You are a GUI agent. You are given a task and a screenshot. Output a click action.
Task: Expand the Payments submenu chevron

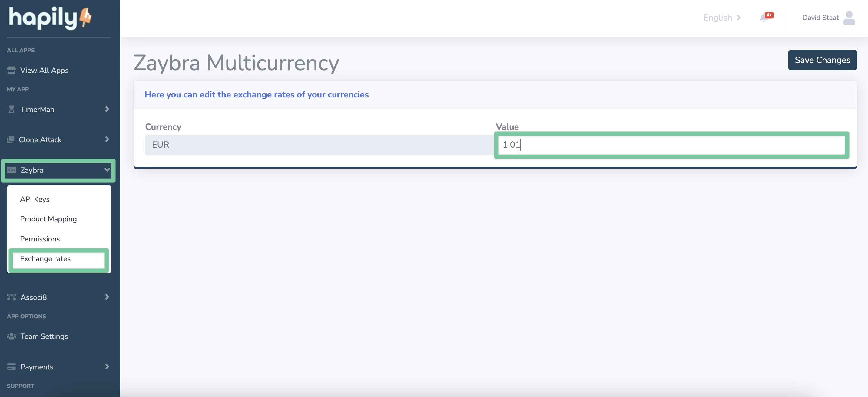[107, 366]
